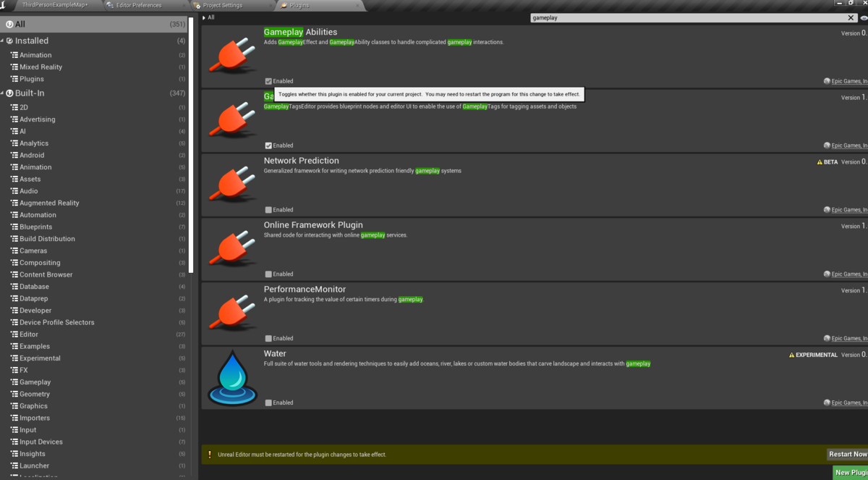Expand the All breadcrumb arrow
868x480 pixels.
click(205, 17)
